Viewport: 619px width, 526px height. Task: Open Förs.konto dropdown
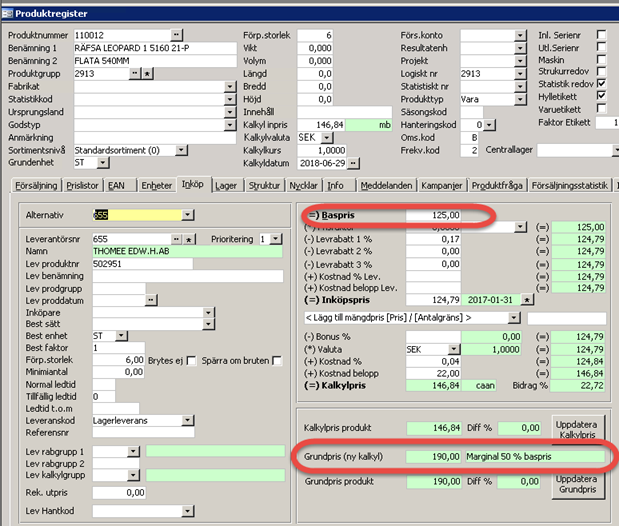(520, 35)
